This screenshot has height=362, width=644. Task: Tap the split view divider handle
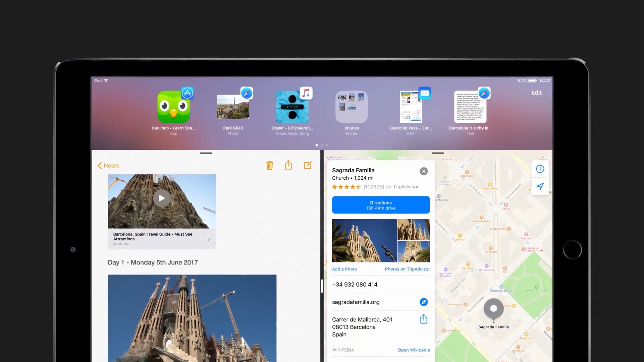[322, 286]
